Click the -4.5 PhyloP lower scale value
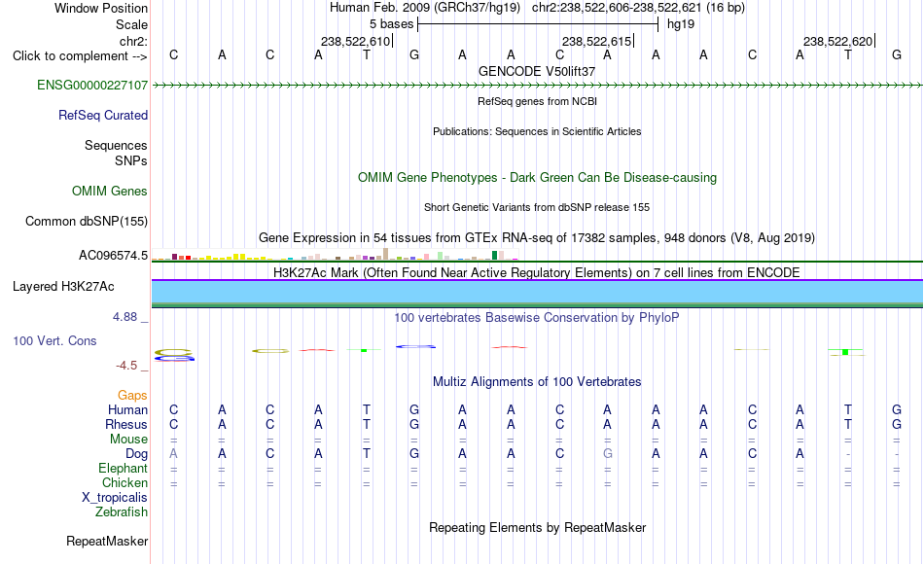 click(x=126, y=366)
